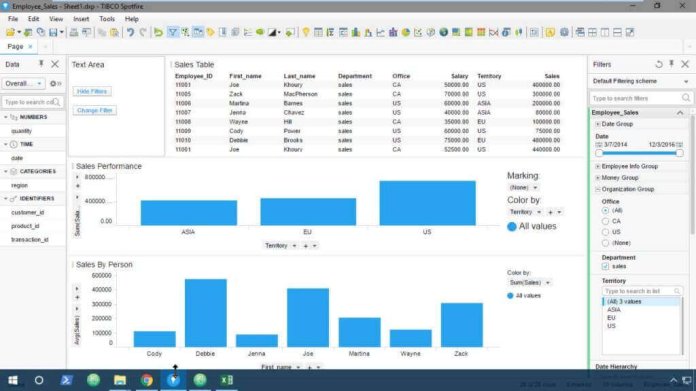
Task: Open the Default Filtering scheme dropdown
Action: [x=686, y=82]
